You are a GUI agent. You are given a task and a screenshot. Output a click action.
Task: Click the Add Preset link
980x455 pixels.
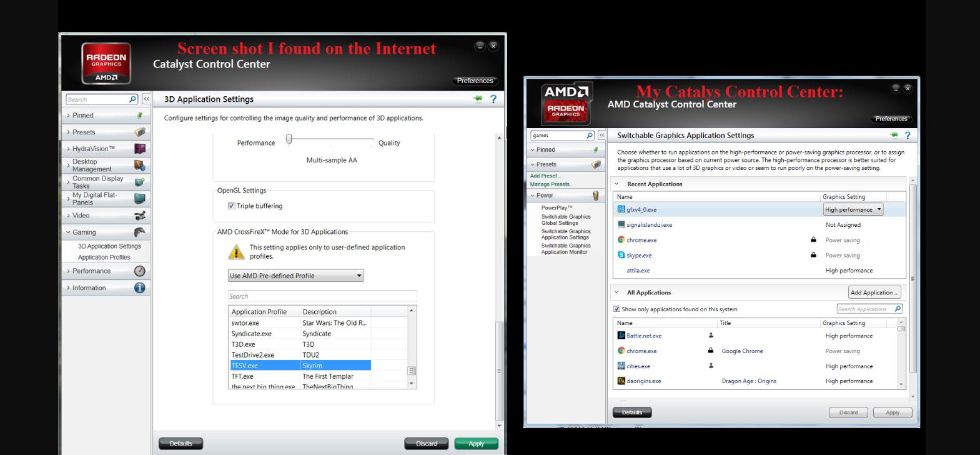coord(545,176)
